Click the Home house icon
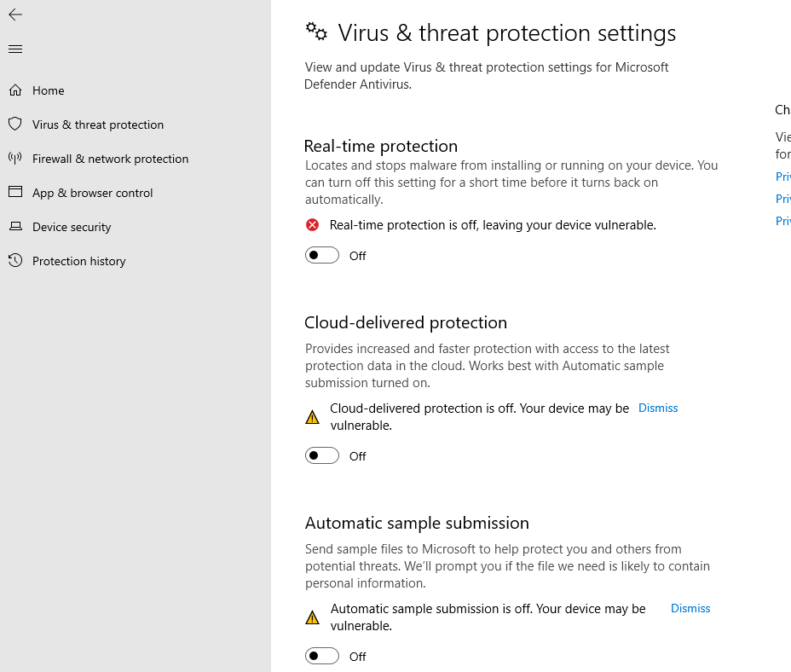 [x=15, y=90]
